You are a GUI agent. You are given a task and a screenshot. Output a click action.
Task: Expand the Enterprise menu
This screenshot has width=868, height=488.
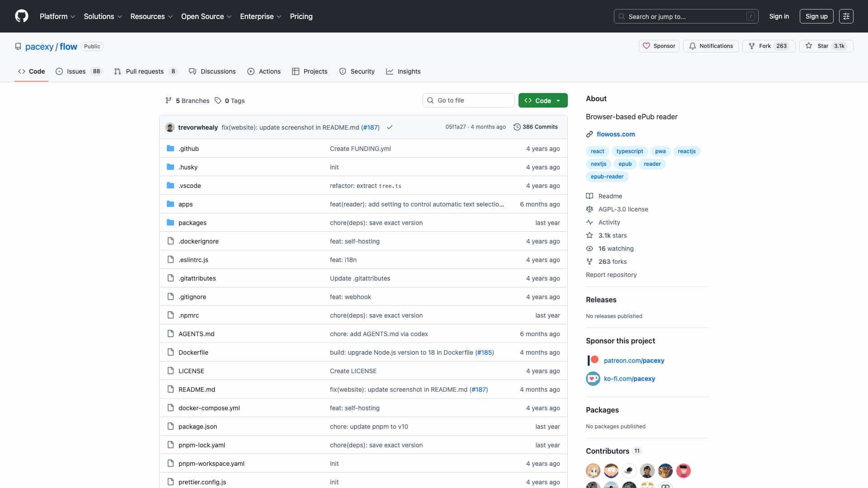(260, 16)
